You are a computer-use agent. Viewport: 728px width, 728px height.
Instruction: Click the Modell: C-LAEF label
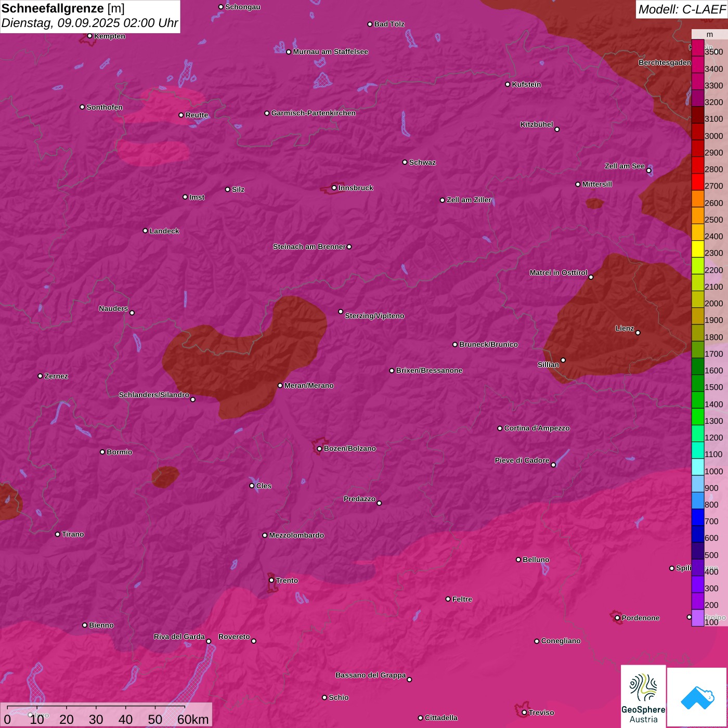(681, 9)
